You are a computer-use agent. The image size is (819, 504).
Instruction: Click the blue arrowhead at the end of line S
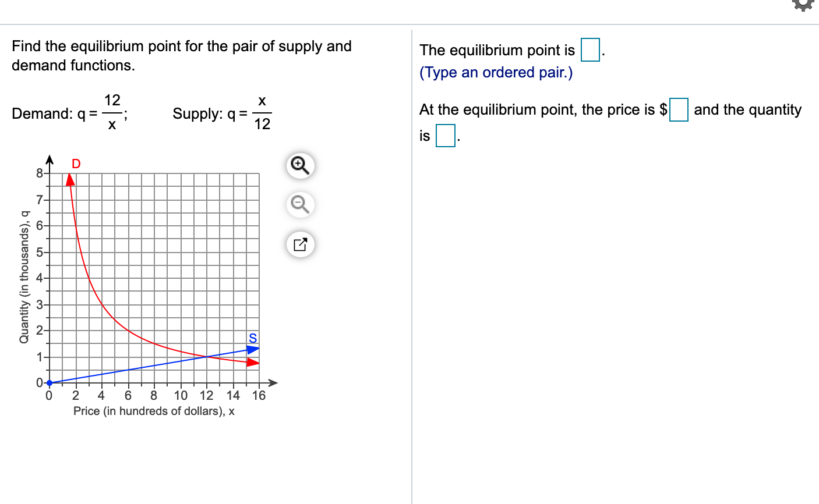click(253, 349)
